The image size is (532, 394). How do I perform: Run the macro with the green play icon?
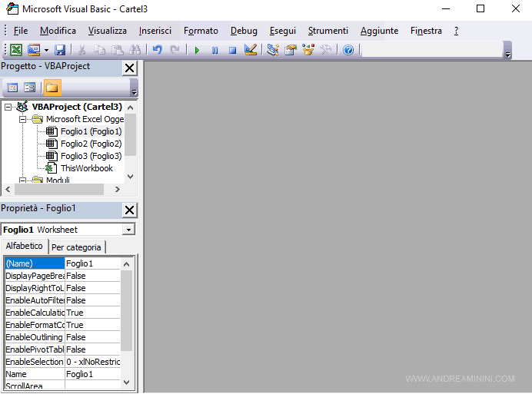pyautogui.click(x=197, y=51)
